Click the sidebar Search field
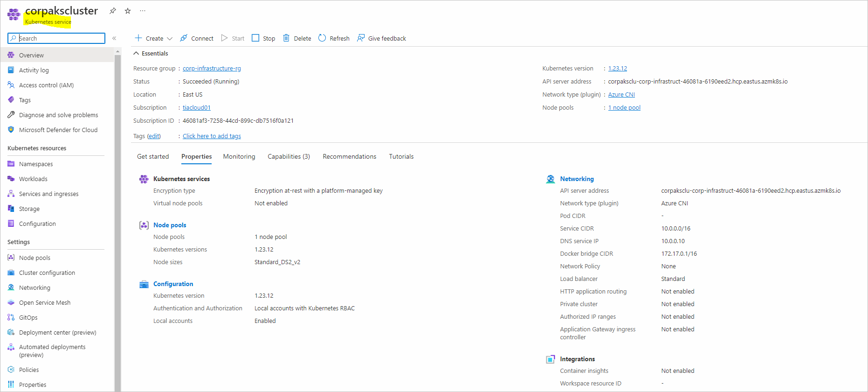This screenshot has height=392, width=868. point(56,38)
